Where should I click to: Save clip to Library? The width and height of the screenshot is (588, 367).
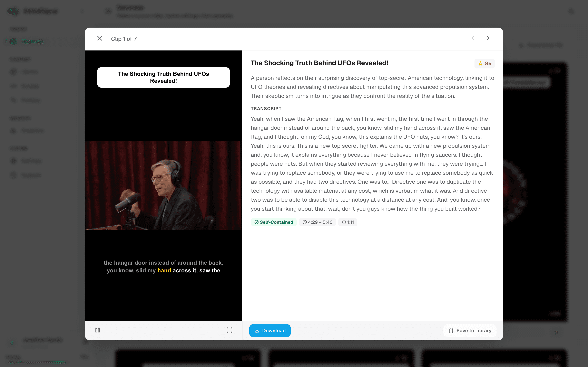click(470, 331)
